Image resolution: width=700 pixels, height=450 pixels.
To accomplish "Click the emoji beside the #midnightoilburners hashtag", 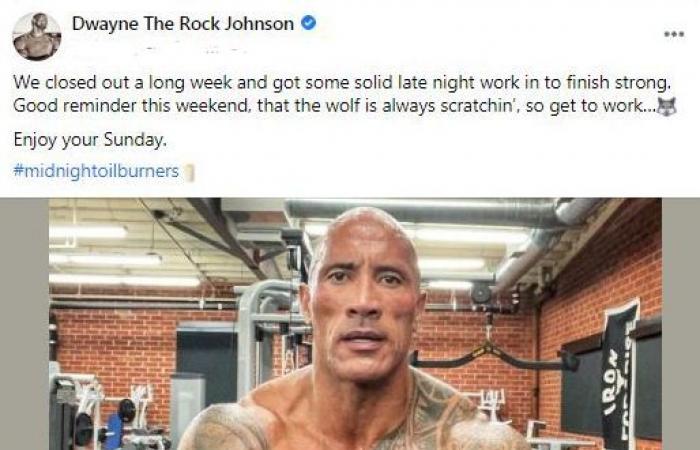I will click(189, 172).
